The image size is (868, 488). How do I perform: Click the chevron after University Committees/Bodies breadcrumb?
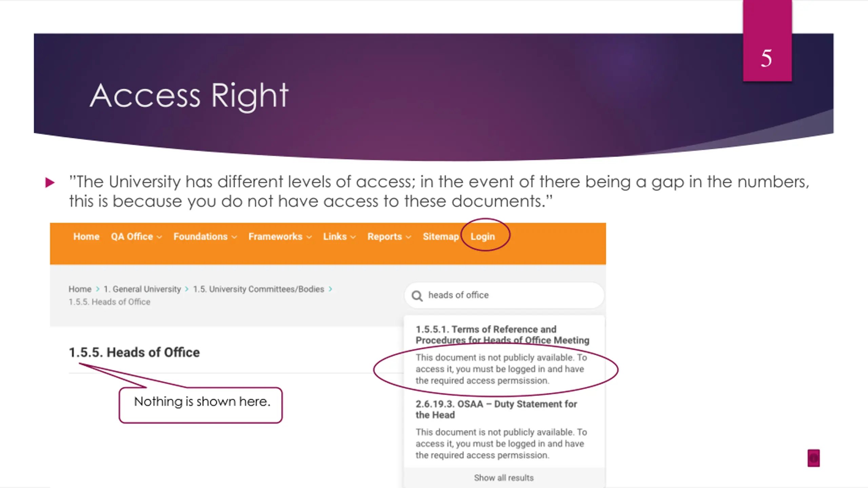tap(330, 289)
